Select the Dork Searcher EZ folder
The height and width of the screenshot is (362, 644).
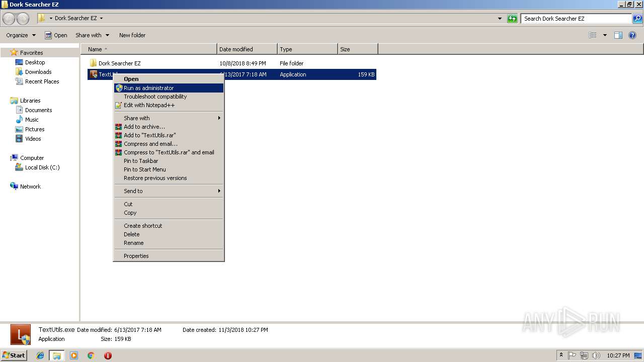pyautogui.click(x=119, y=63)
